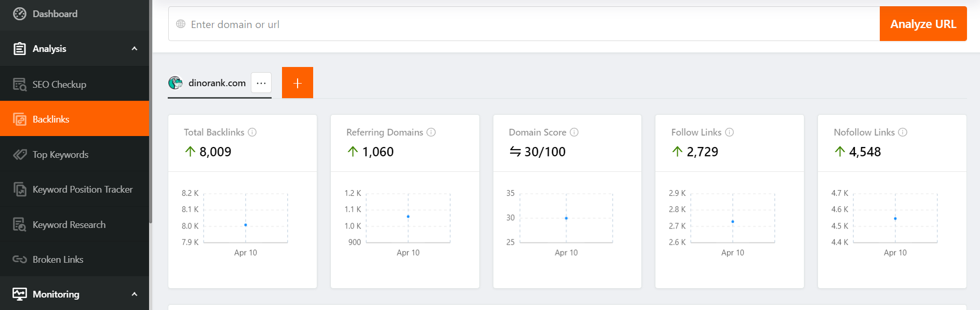Show info for Total Backlinks

pos(252,132)
